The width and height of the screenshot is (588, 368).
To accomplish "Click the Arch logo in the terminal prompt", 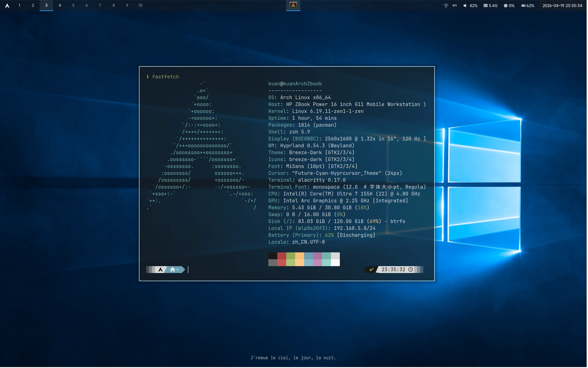I will tap(161, 270).
